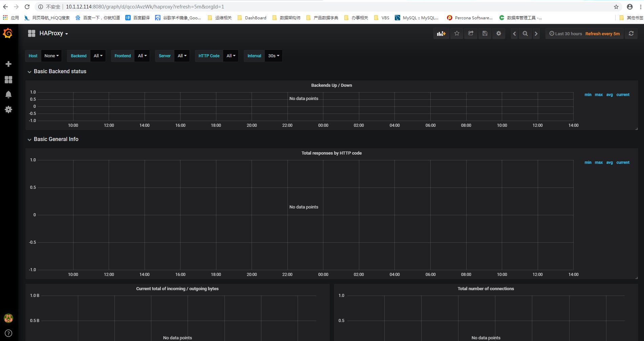The width and height of the screenshot is (644, 341).
Task: Go back in browser history
Action: tap(5, 7)
